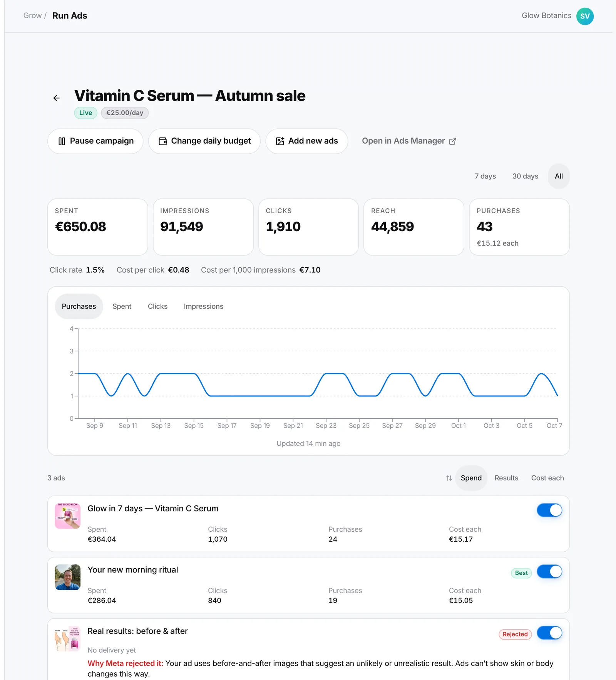Select the 30 days range
Screen dimensions: 616x680
click(525, 176)
